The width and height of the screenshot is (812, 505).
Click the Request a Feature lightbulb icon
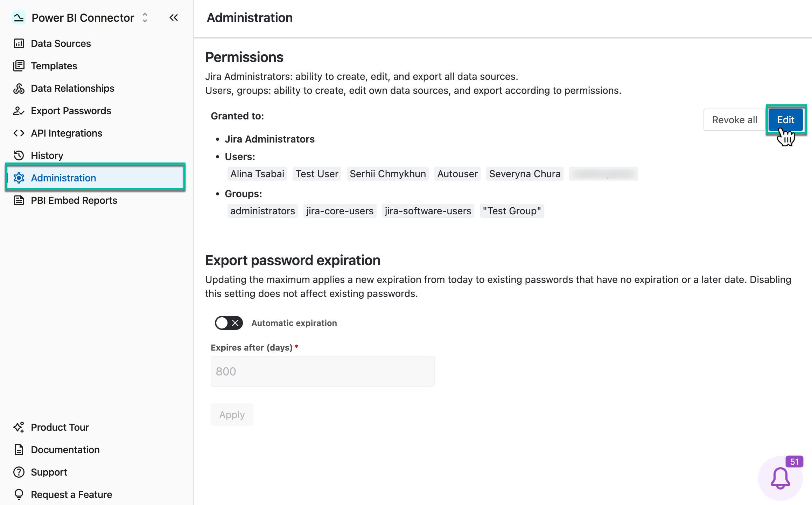(x=19, y=494)
